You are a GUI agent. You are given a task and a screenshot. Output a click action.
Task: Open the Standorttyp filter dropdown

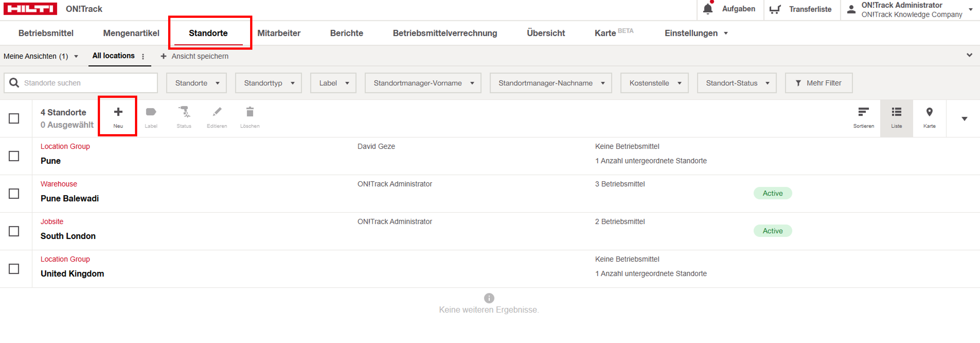pos(268,83)
